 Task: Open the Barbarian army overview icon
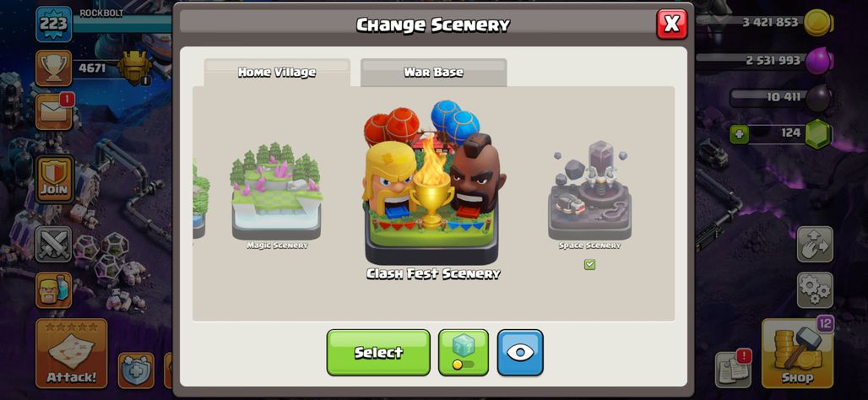point(54,290)
